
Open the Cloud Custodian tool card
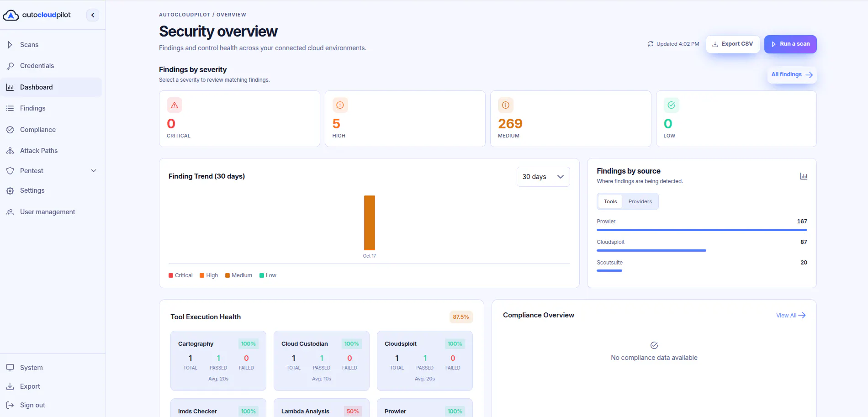322,361
